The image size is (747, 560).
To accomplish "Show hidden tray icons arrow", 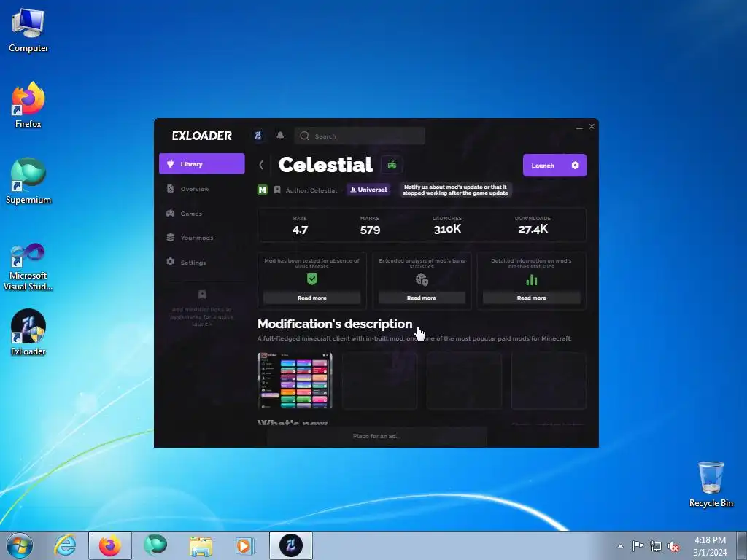I will [620, 546].
